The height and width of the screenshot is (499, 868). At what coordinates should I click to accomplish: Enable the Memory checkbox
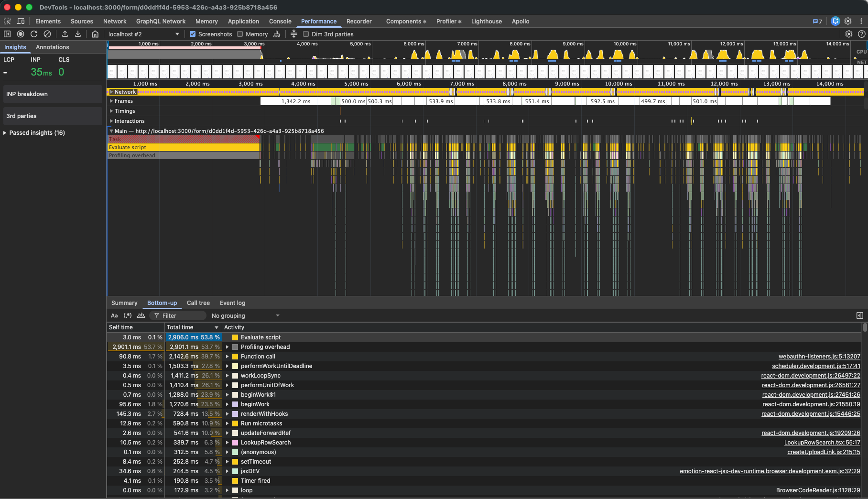pos(240,34)
